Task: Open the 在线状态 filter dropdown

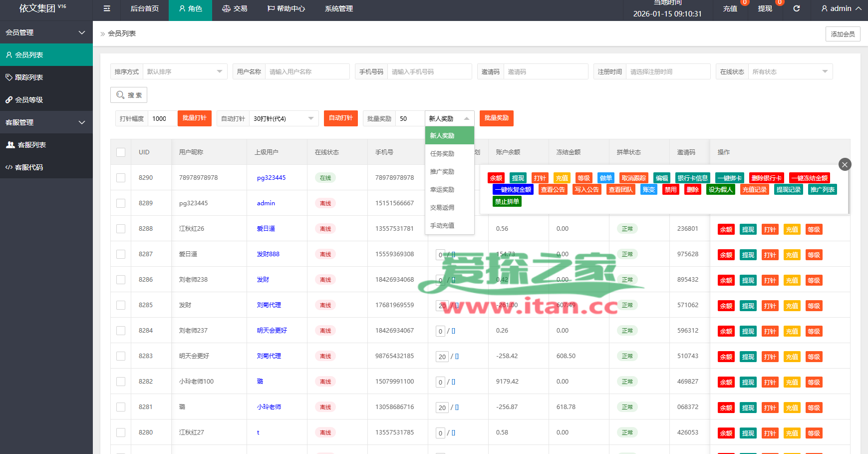Action: tap(790, 71)
